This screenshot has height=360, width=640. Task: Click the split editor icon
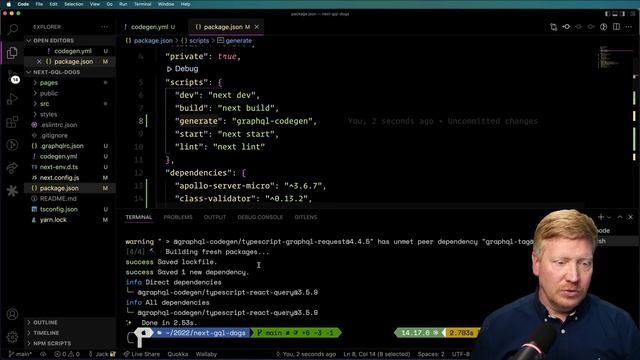click(616, 27)
